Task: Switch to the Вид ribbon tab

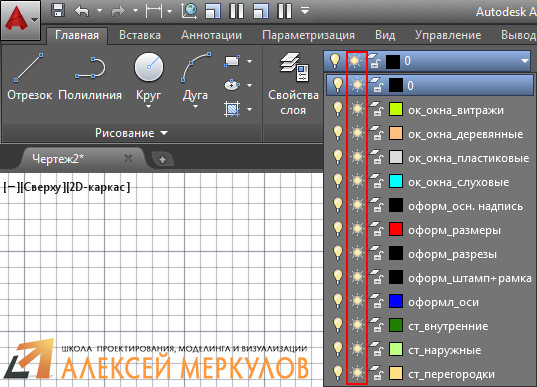Action: 385,35
